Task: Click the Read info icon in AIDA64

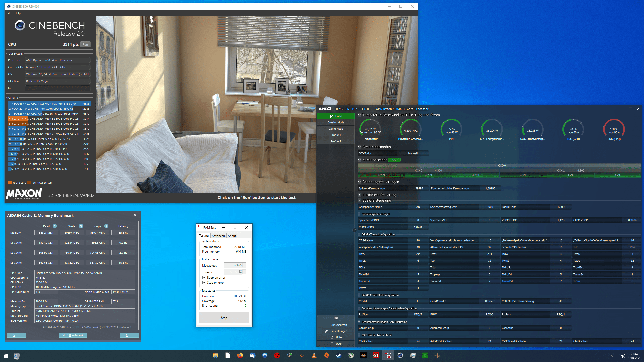Action: coord(55,226)
